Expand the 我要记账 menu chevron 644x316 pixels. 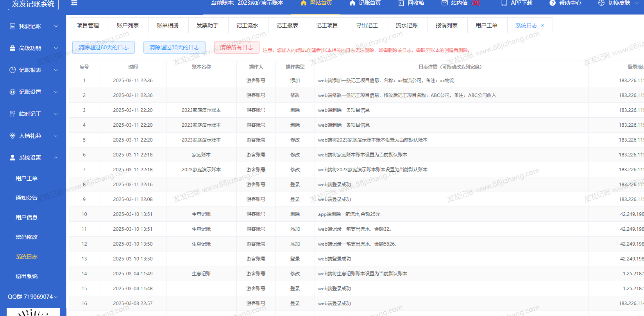click(x=56, y=26)
